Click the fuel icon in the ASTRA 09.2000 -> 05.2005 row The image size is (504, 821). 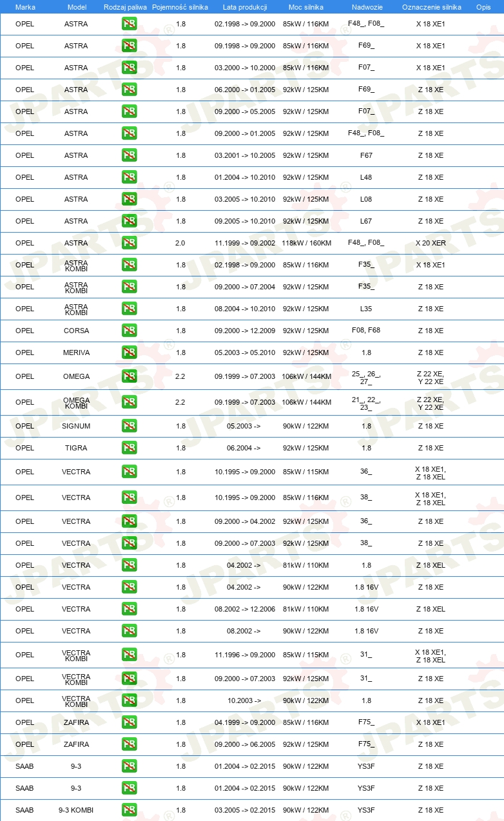coord(129,111)
